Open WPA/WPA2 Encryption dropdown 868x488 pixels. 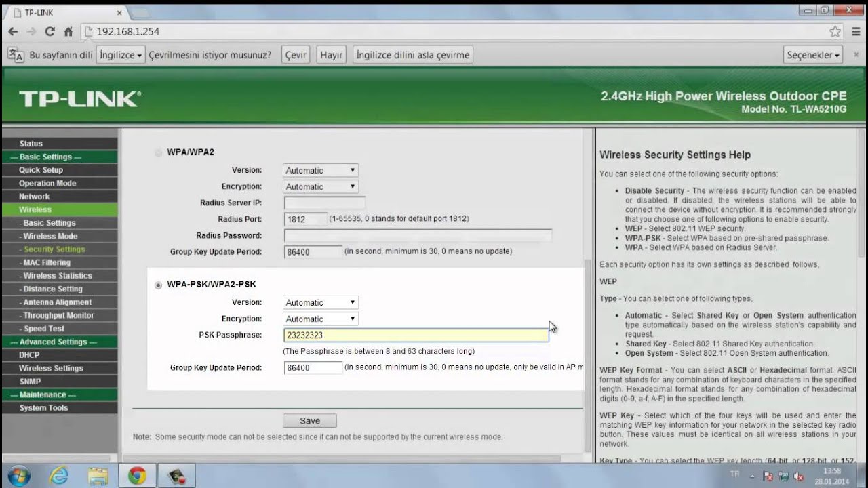(321, 186)
